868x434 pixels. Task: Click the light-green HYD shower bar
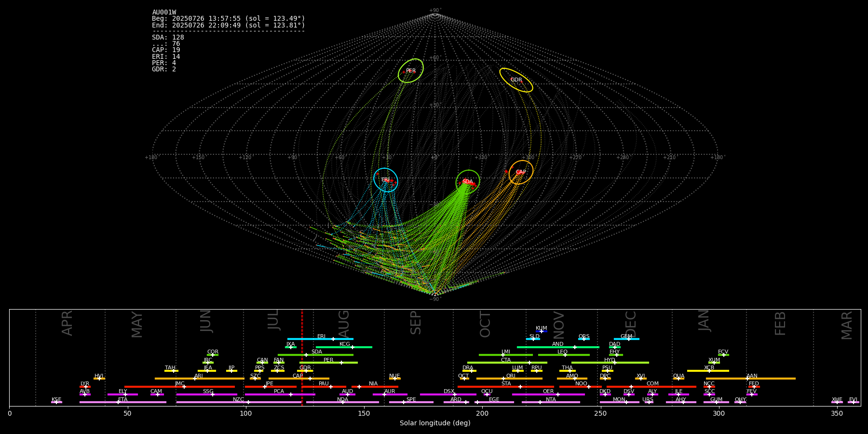point(610,363)
